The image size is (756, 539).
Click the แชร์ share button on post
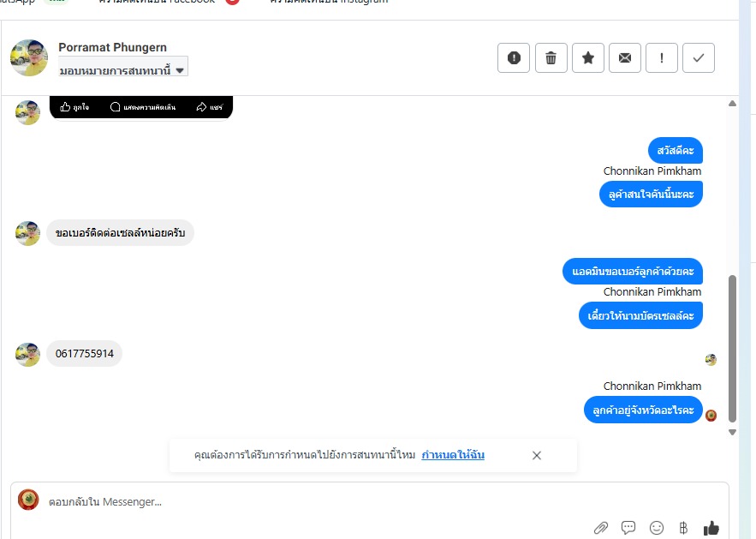210,107
